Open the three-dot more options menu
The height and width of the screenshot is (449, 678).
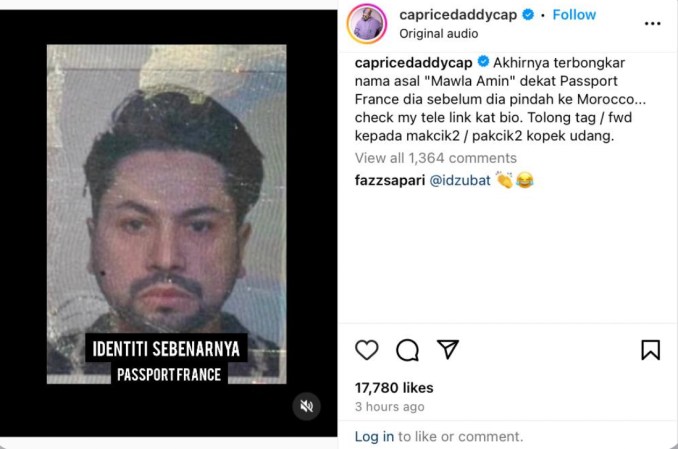coord(652,23)
